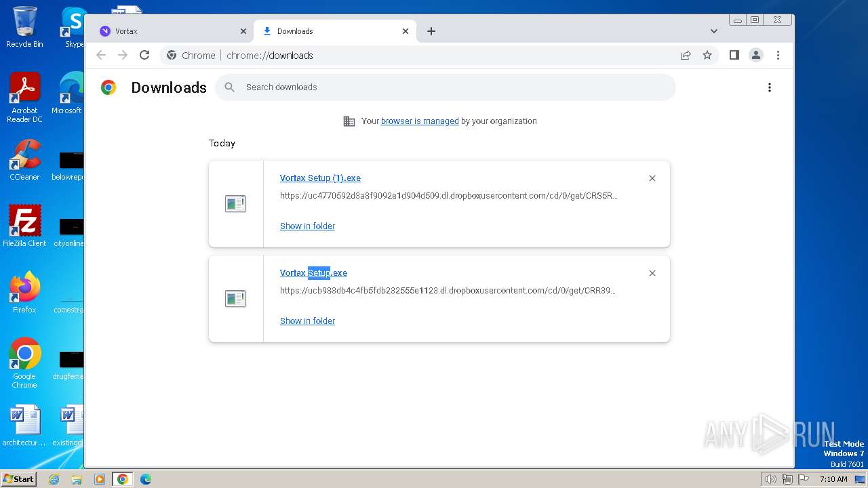
Task: Open the Downloads page more actions menu
Action: (x=769, y=87)
